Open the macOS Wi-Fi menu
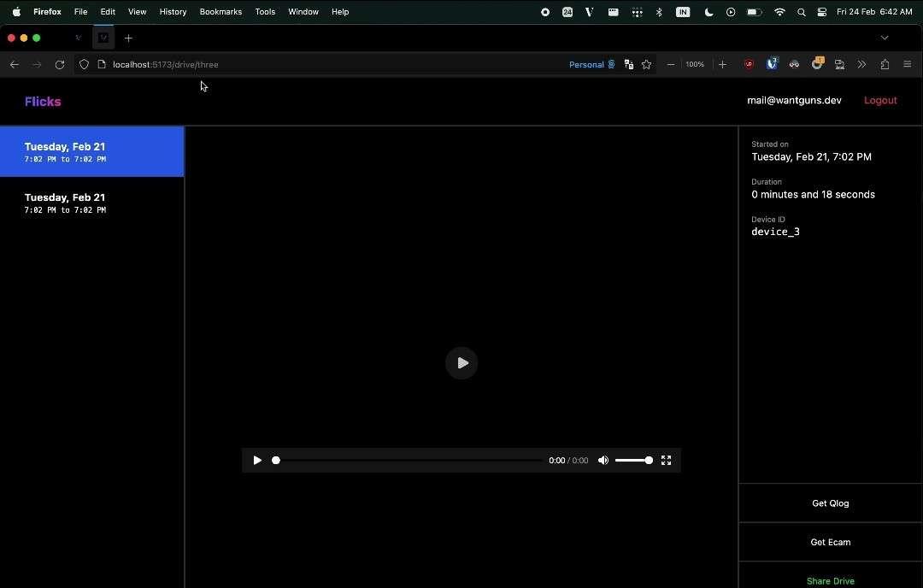The height and width of the screenshot is (588, 923). (x=779, y=12)
